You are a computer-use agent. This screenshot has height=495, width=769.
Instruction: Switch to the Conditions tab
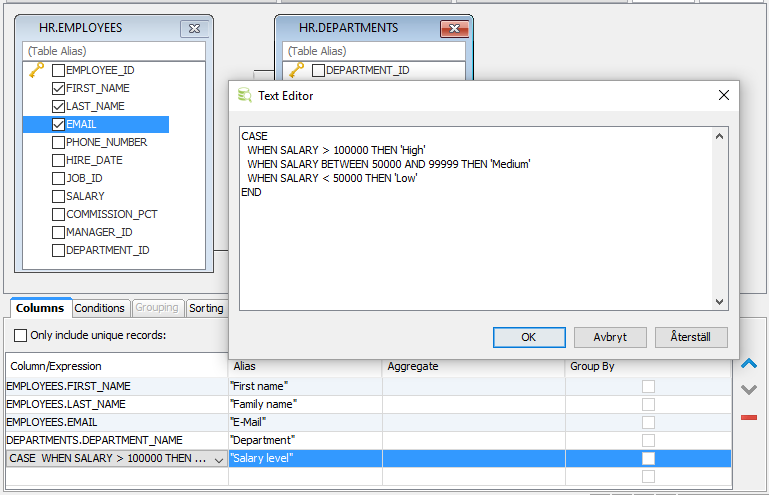(100, 308)
